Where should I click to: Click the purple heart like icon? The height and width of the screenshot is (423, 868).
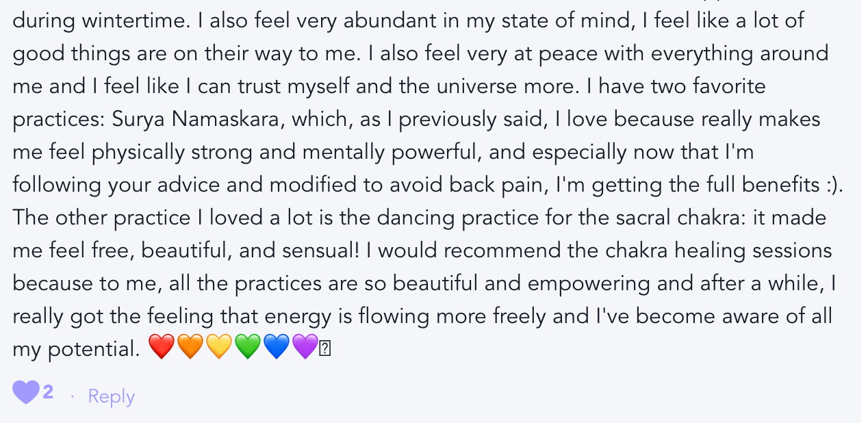point(26,394)
